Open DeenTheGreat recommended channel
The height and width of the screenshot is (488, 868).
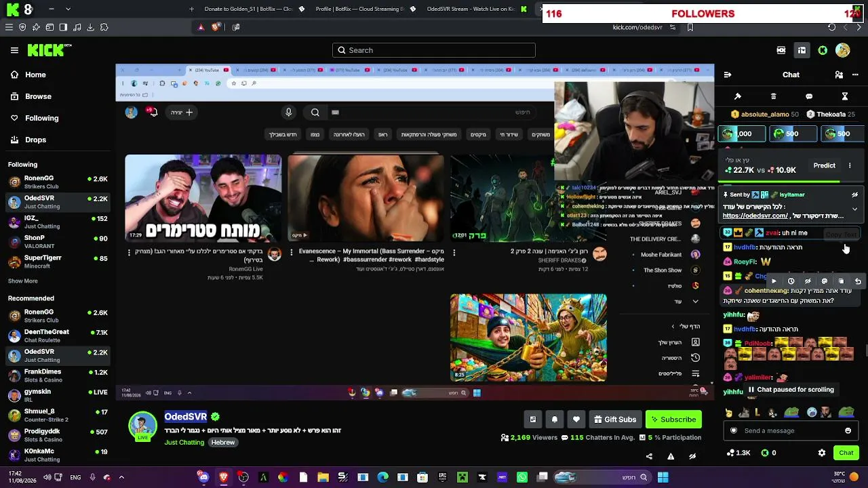[x=58, y=335]
